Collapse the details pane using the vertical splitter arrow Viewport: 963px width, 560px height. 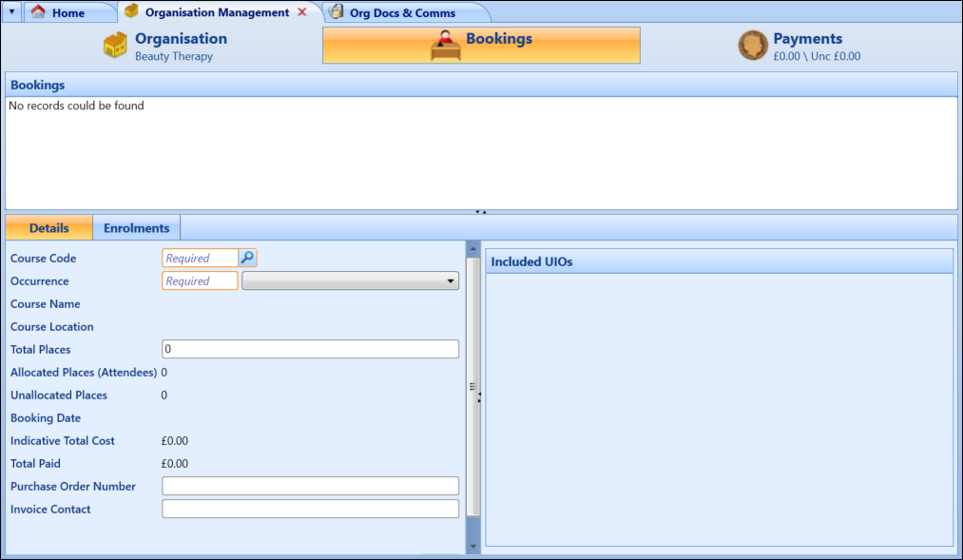pyautogui.click(x=478, y=396)
